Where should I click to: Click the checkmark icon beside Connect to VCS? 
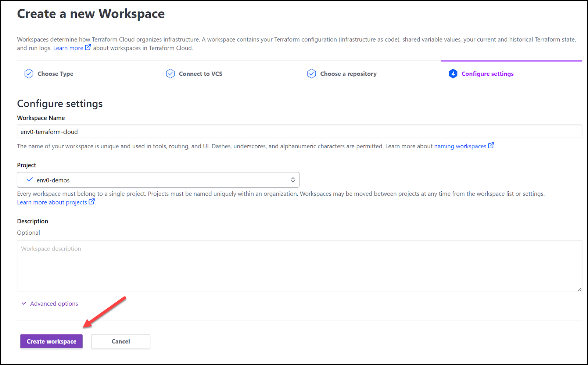click(170, 74)
